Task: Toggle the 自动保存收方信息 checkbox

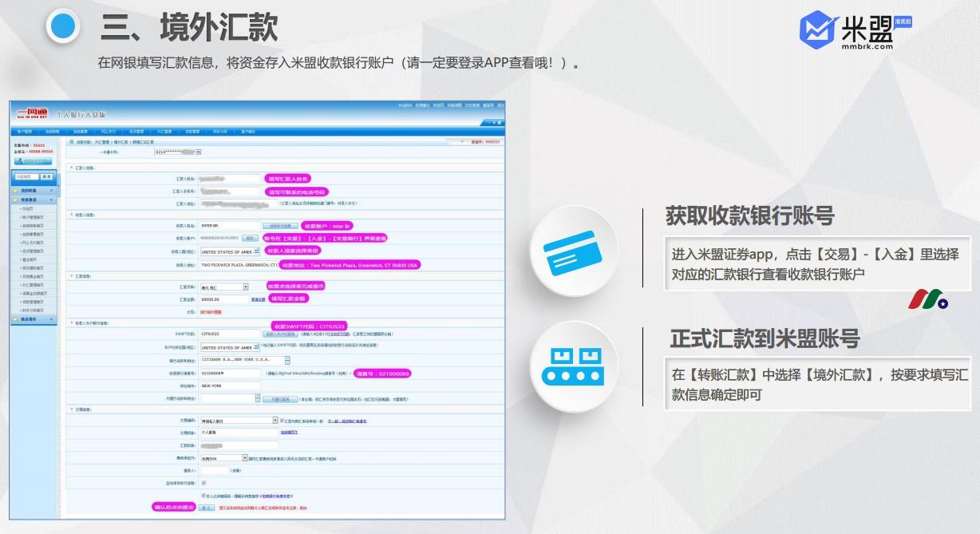Action: click(204, 483)
